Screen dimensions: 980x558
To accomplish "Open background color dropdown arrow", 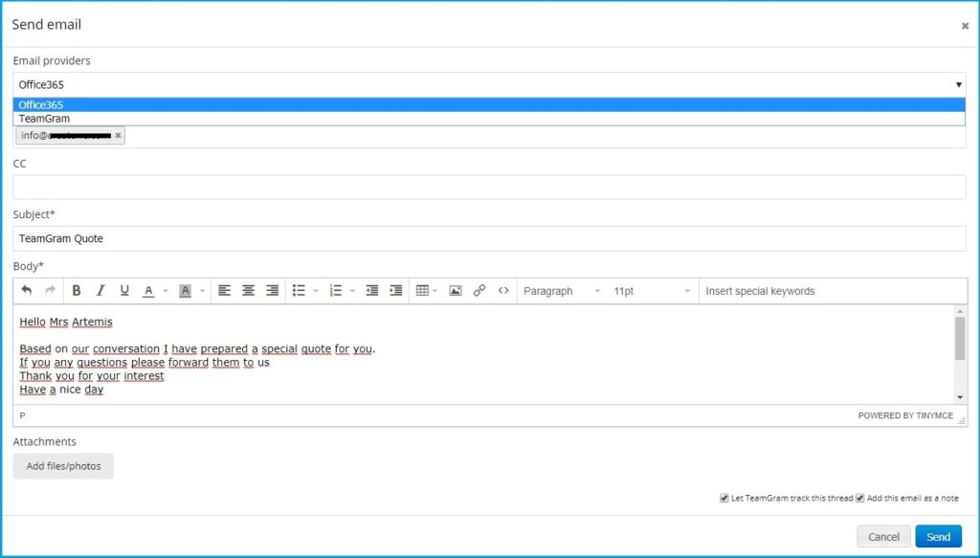I will tap(202, 291).
